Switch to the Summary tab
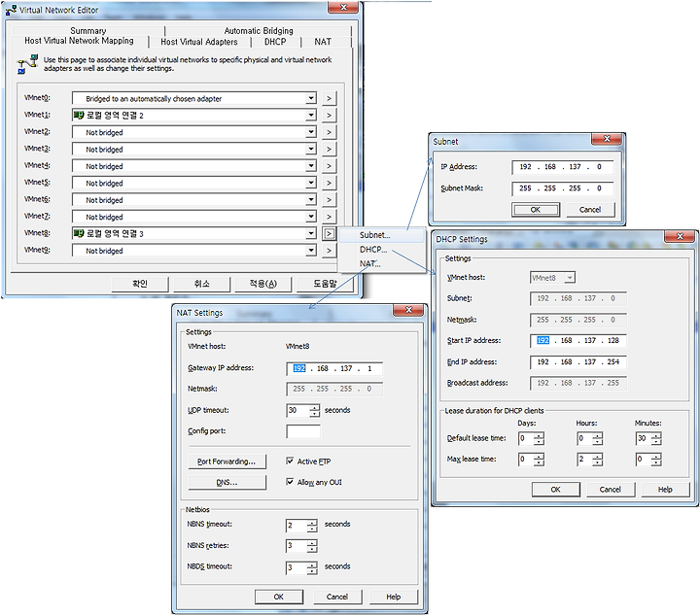Image resolution: width=700 pixels, height=615 pixels. 87,30
